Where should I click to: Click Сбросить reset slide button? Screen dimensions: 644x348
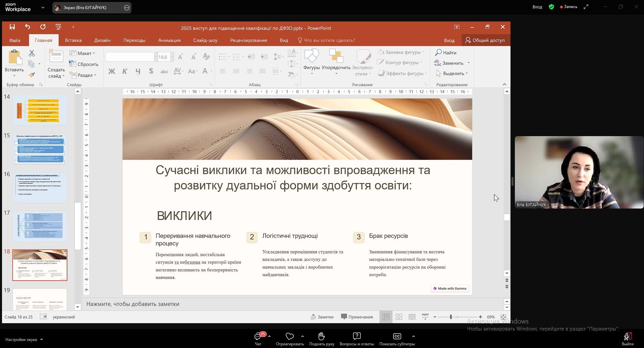coord(84,64)
